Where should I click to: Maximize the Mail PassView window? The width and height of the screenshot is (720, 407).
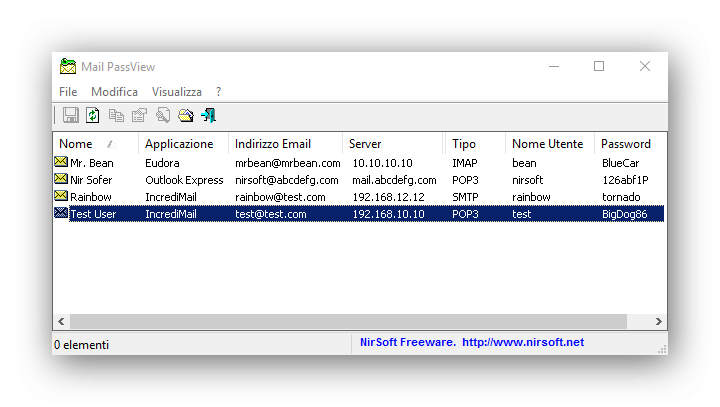tap(599, 66)
